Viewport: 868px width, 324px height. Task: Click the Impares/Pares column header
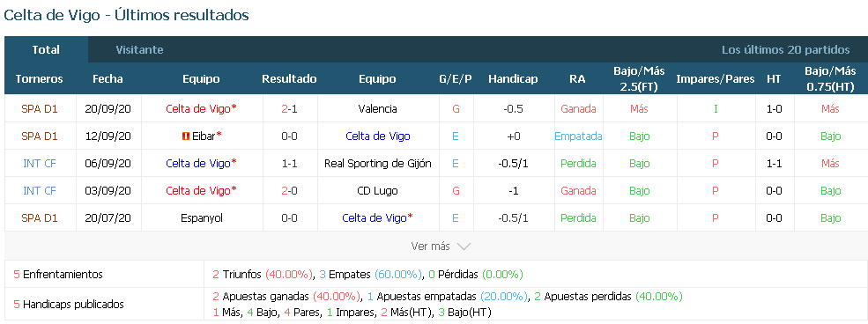click(x=716, y=79)
